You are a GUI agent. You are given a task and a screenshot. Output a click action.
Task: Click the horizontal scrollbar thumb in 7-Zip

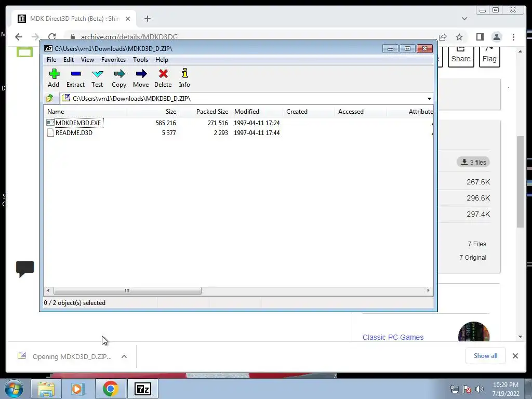(x=127, y=291)
